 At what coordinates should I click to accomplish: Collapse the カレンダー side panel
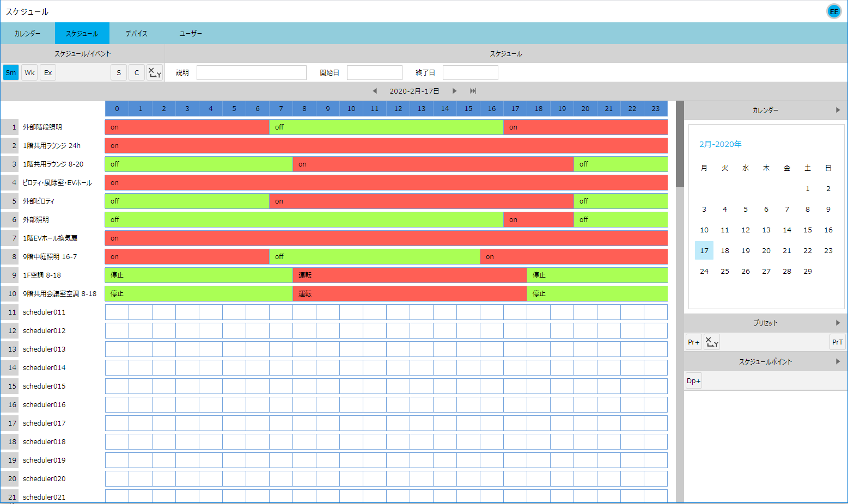coord(838,110)
